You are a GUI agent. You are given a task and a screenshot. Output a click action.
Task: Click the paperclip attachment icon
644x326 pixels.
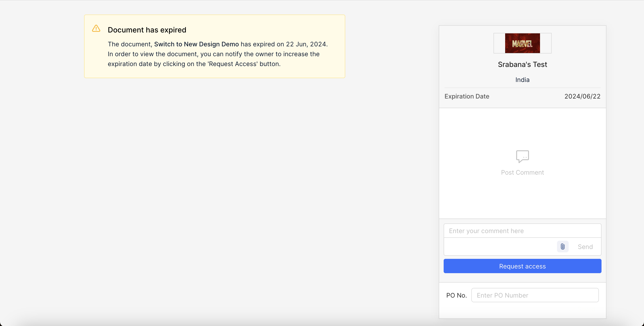pyautogui.click(x=563, y=247)
